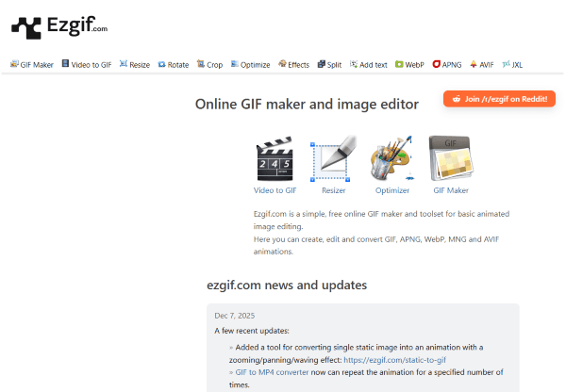The width and height of the screenshot is (566, 392).
Task: Follow the Resizer link text
Action: (x=334, y=190)
